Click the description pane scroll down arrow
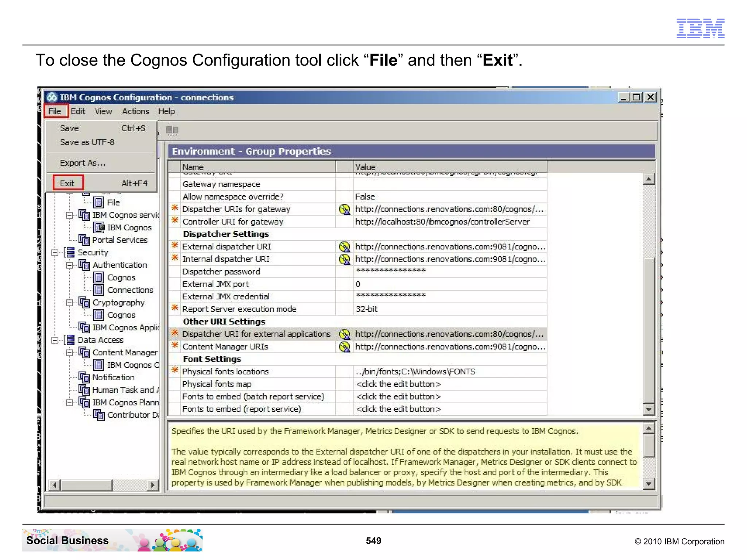Image resolution: width=747 pixels, height=560 pixels. tap(649, 484)
